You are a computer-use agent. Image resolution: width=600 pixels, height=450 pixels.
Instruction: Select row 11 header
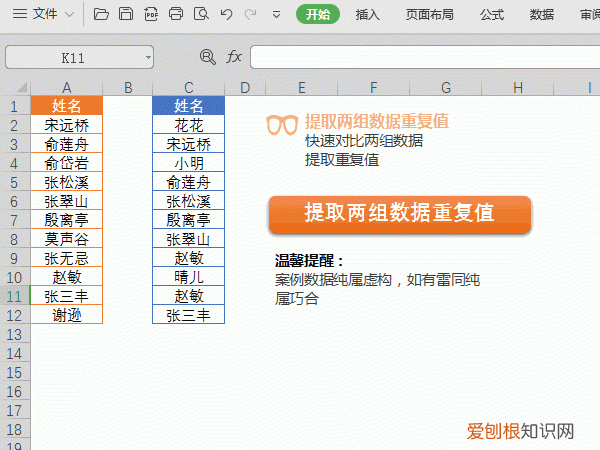[x=15, y=296]
